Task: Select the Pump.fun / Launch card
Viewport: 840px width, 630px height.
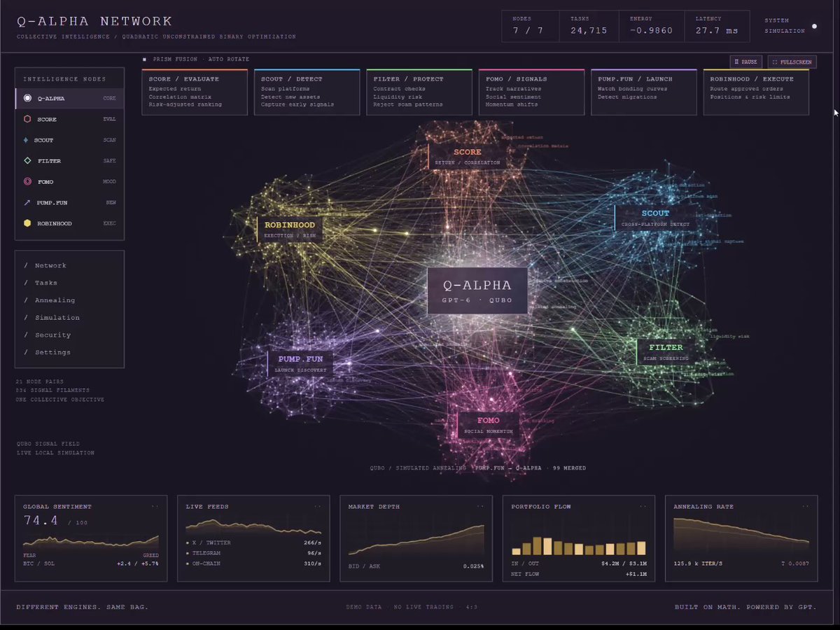Action: (644, 92)
